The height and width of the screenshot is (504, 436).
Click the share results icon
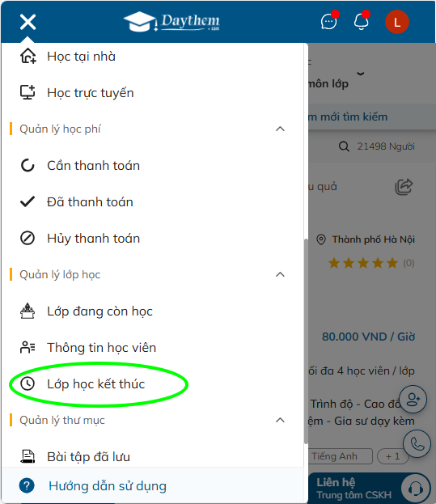[404, 187]
